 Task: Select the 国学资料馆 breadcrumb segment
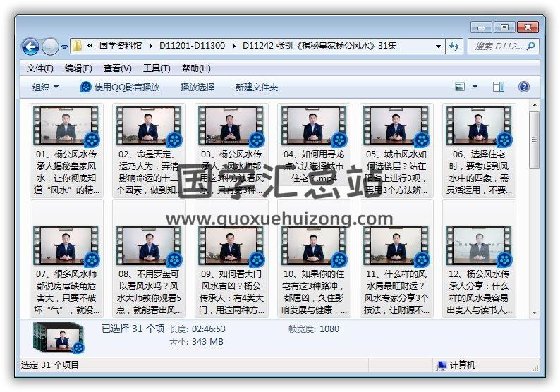tap(121, 46)
